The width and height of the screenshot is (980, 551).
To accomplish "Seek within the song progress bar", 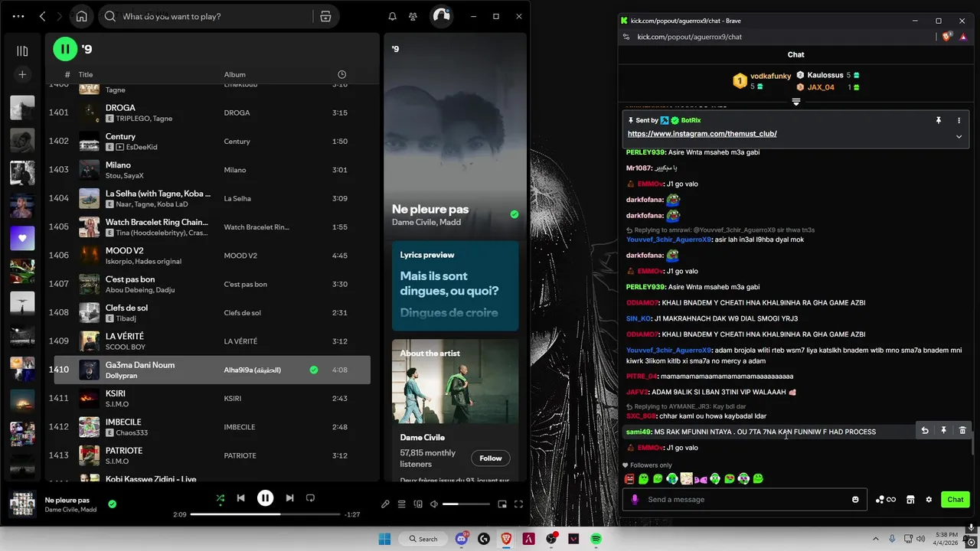I will click(x=264, y=514).
